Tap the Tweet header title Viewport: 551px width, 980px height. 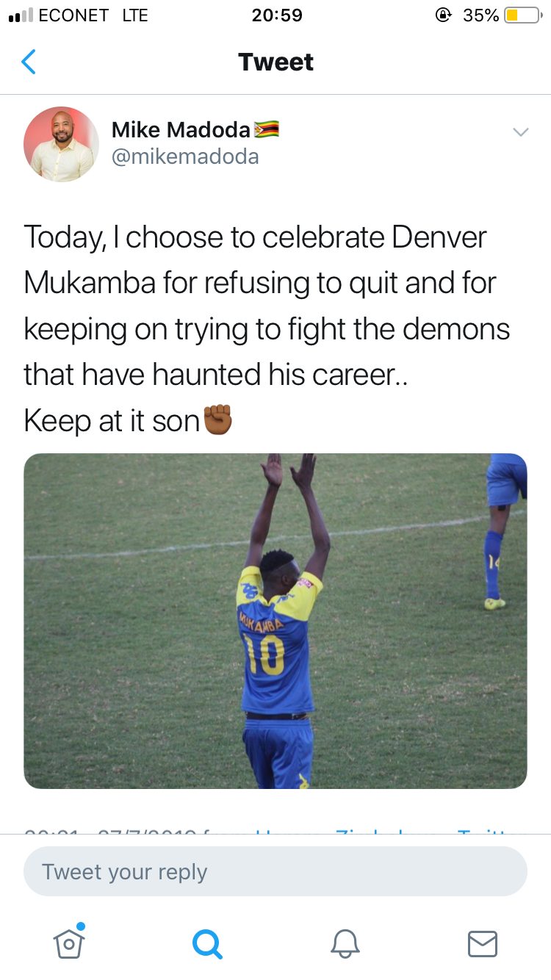tap(276, 62)
